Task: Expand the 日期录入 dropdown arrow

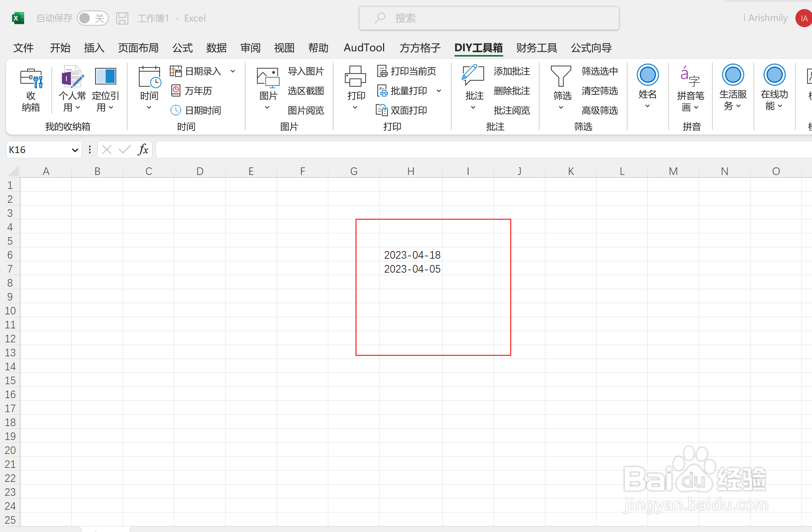Action: pyautogui.click(x=233, y=71)
